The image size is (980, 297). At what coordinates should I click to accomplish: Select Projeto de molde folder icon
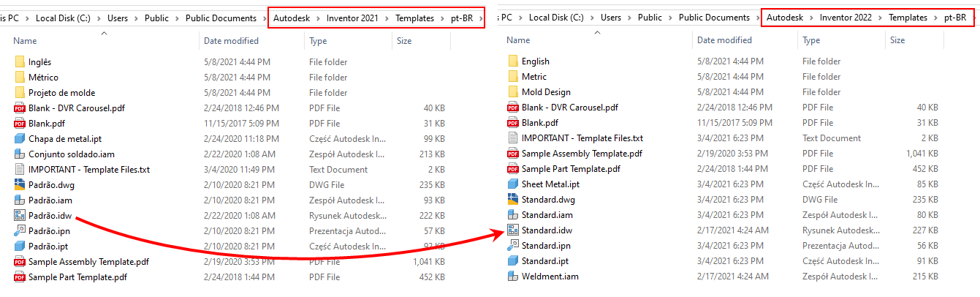[x=20, y=93]
